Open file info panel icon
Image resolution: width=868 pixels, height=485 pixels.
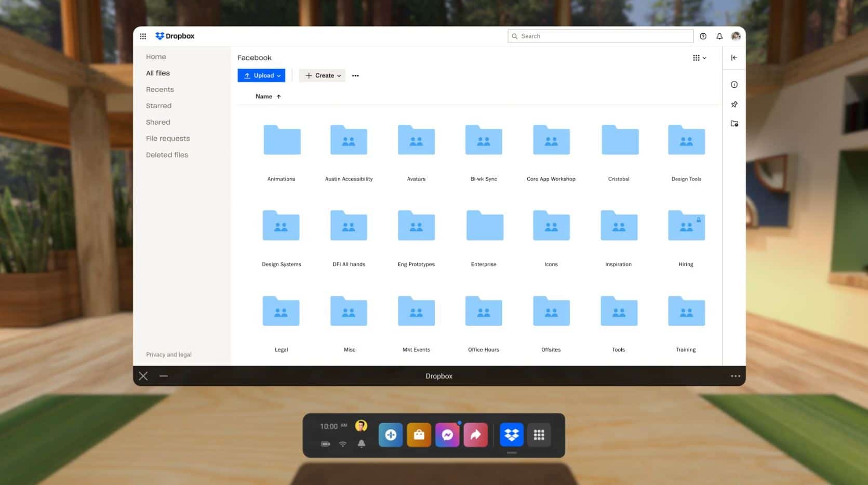pos(734,84)
